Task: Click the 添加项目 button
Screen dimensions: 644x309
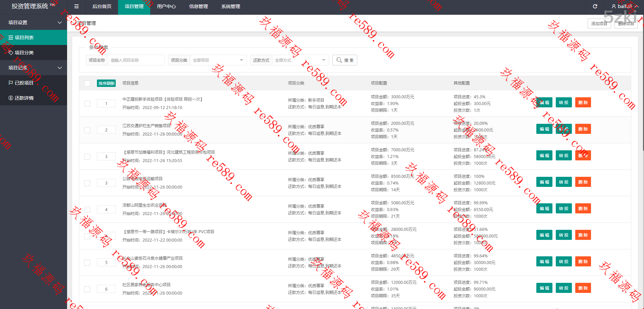Action: (x=599, y=23)
